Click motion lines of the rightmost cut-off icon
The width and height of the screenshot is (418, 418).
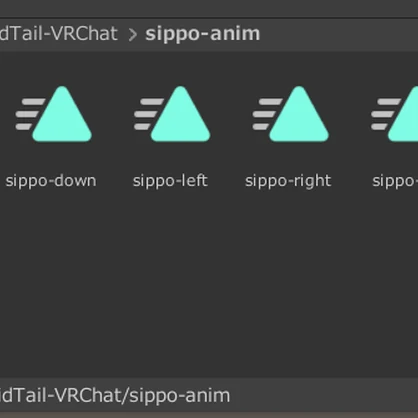(385, 114)
